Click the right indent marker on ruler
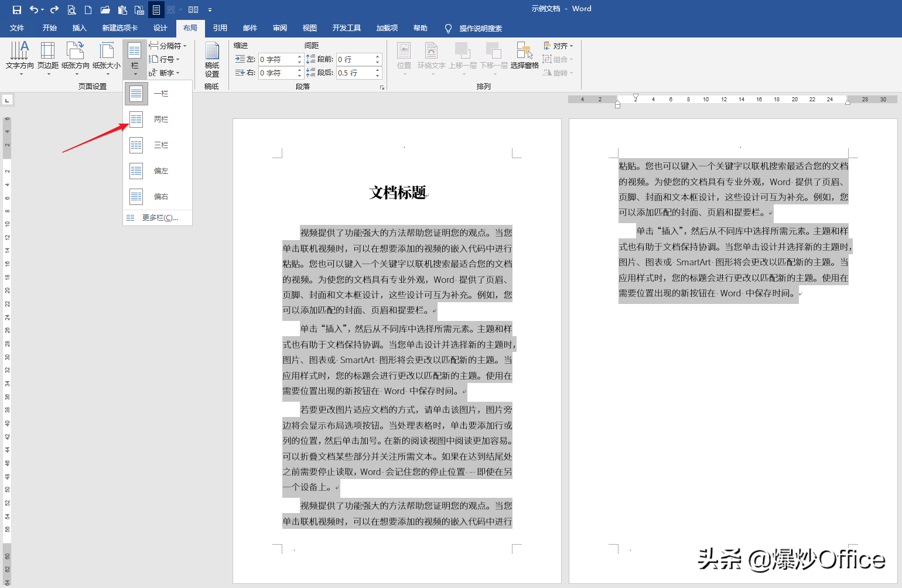 point(848,102)
